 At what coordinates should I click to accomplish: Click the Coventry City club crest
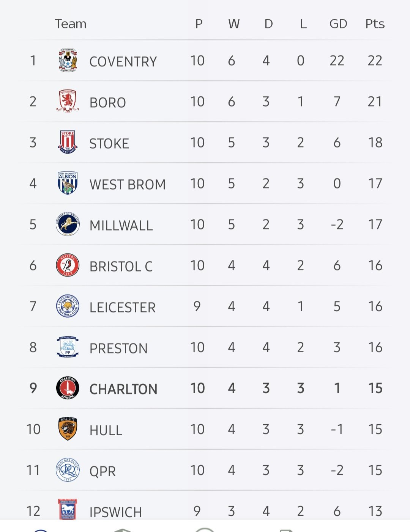click(x=68, y=60)
